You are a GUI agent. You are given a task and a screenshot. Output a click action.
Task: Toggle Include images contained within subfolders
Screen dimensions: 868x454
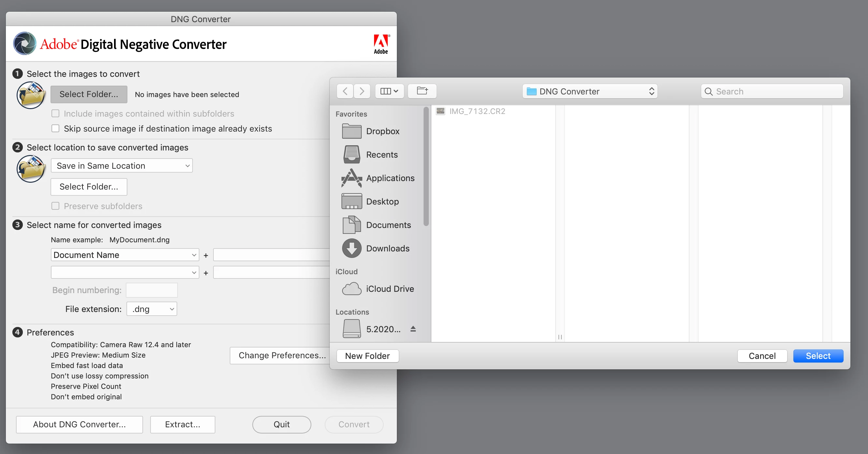coord(55,113)
